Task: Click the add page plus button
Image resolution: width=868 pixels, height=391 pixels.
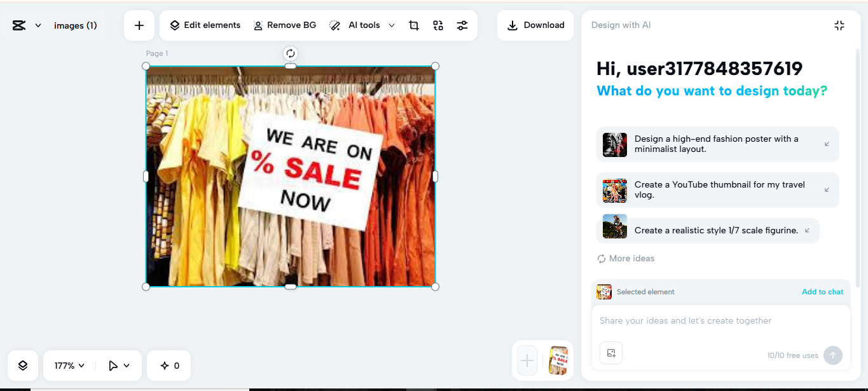Action: [x=527, y=361]
